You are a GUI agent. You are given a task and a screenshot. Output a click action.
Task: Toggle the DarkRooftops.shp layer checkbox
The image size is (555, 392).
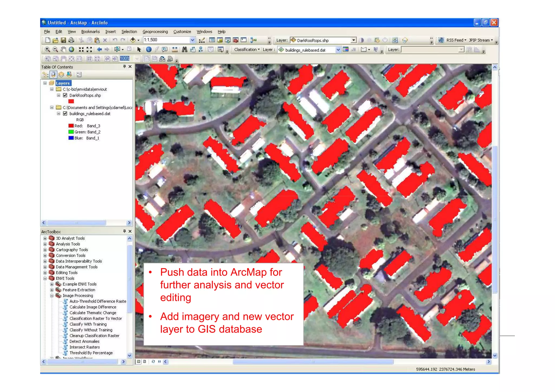coord(65,95)
